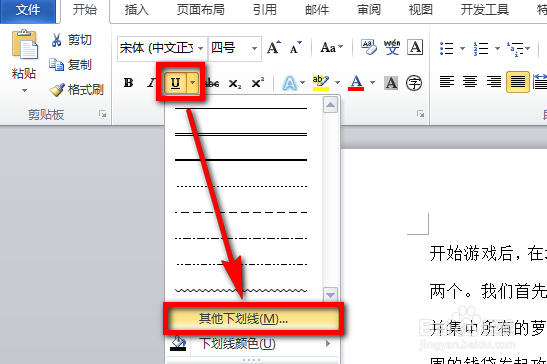Apply yellow text highlight color

[321, 83]
